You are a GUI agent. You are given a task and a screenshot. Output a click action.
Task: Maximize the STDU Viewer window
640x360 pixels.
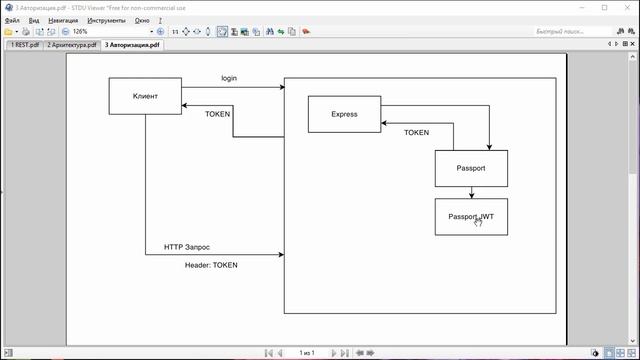(x=604, y=8)
